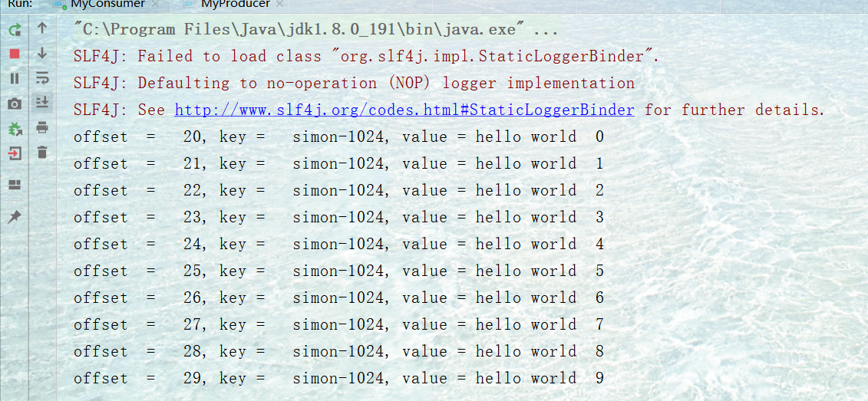Click the output line with offset 27

point(338,324)
